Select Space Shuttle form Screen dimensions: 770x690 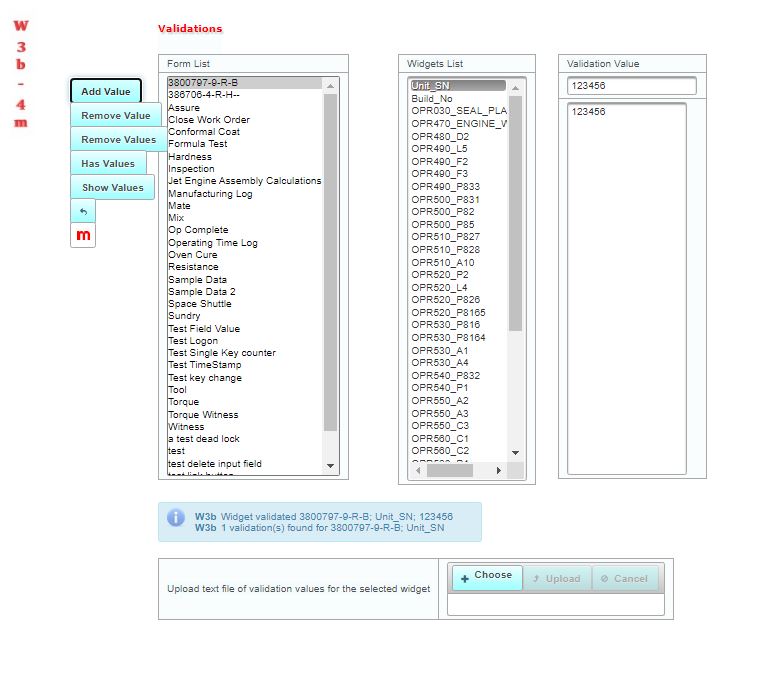tap(245, 304)
